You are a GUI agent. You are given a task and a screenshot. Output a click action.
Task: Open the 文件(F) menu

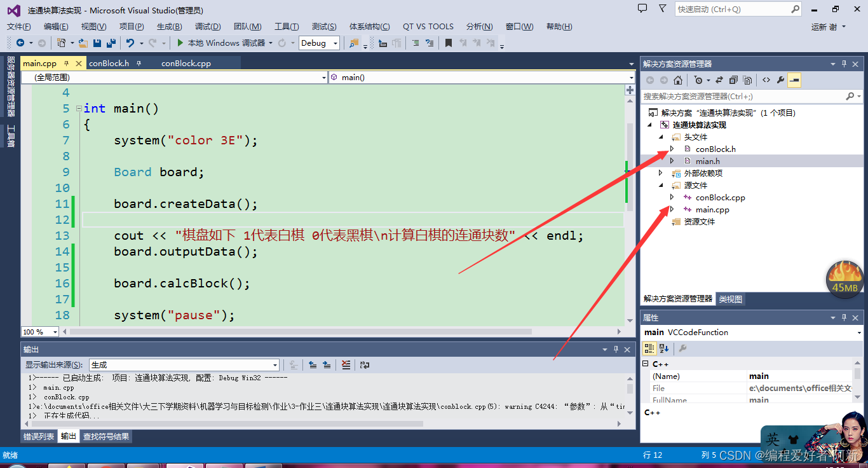[18, 27]
